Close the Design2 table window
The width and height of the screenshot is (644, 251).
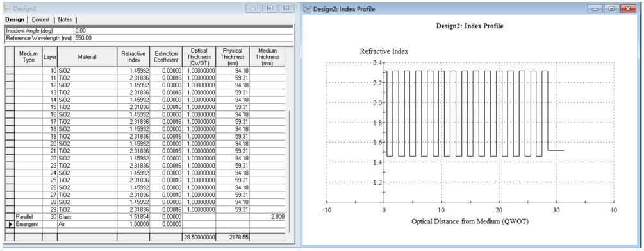tap(286, 8)
